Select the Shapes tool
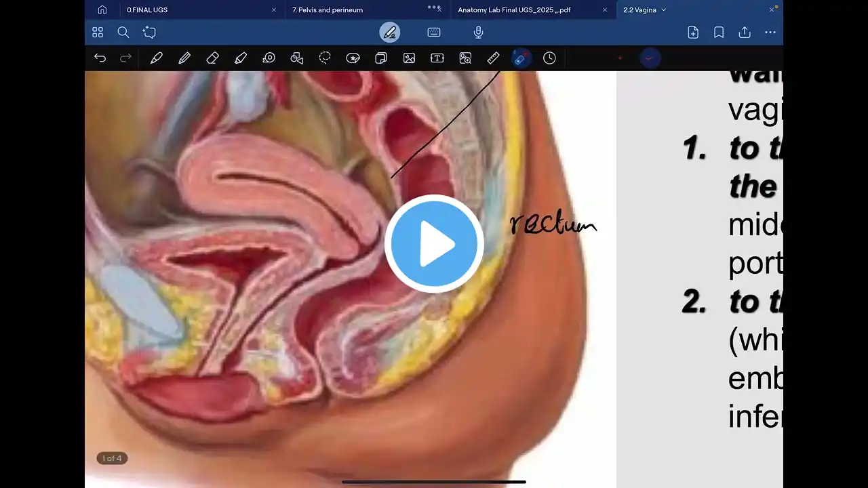Screen dimensions: 868x488 (296, 58)
